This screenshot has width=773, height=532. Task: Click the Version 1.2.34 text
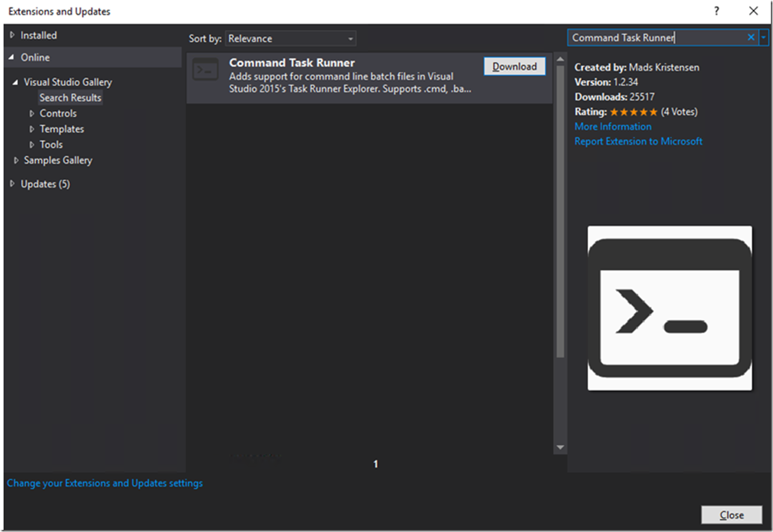click(x=606, y=82)
